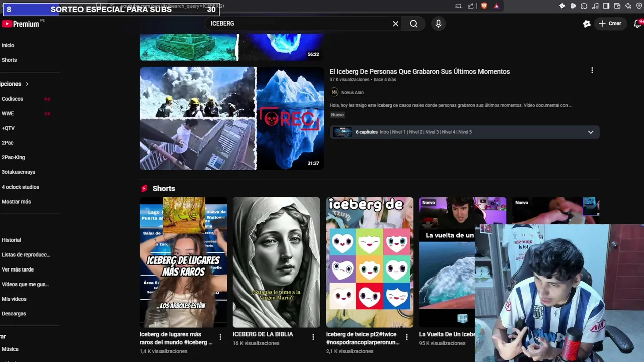The image size is (644, 362).
Task: Click the magnifier search button
Action: 414,24
